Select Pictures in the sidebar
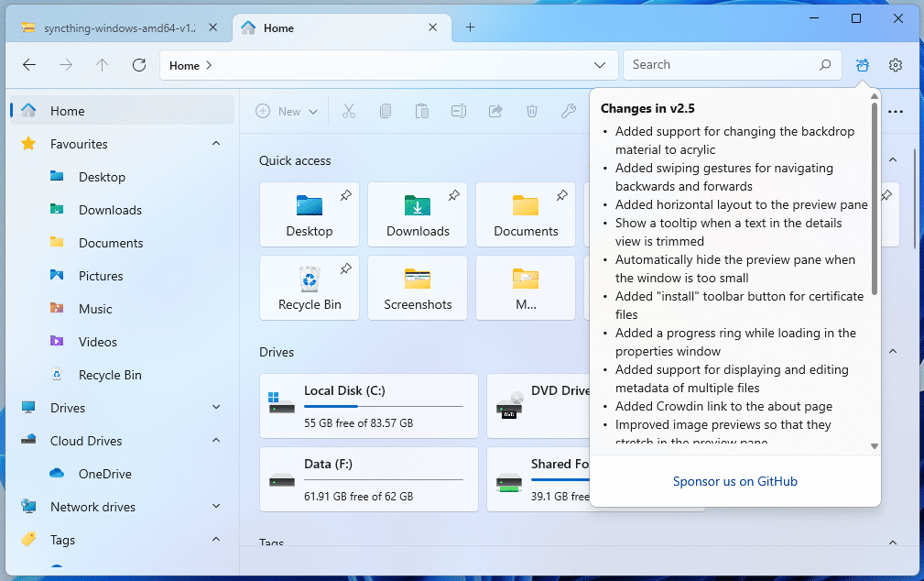 click(x=101, y=276)
